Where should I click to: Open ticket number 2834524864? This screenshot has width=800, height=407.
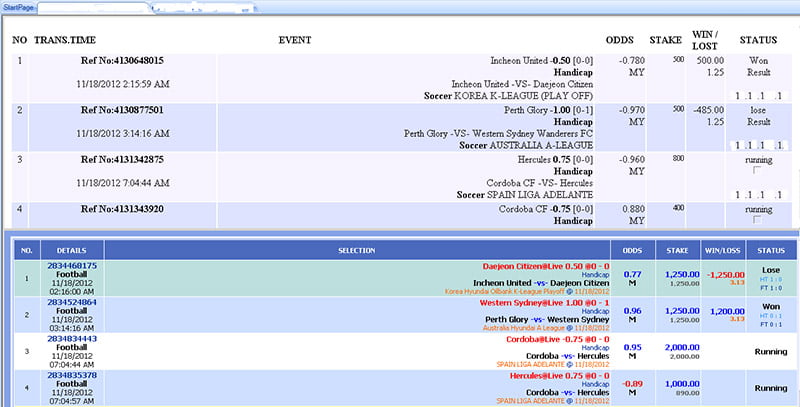72,302
